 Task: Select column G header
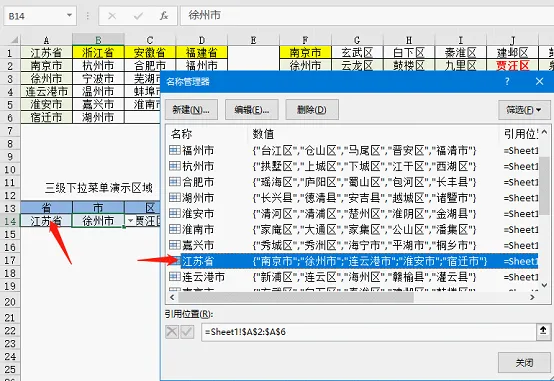click(357, 40)
